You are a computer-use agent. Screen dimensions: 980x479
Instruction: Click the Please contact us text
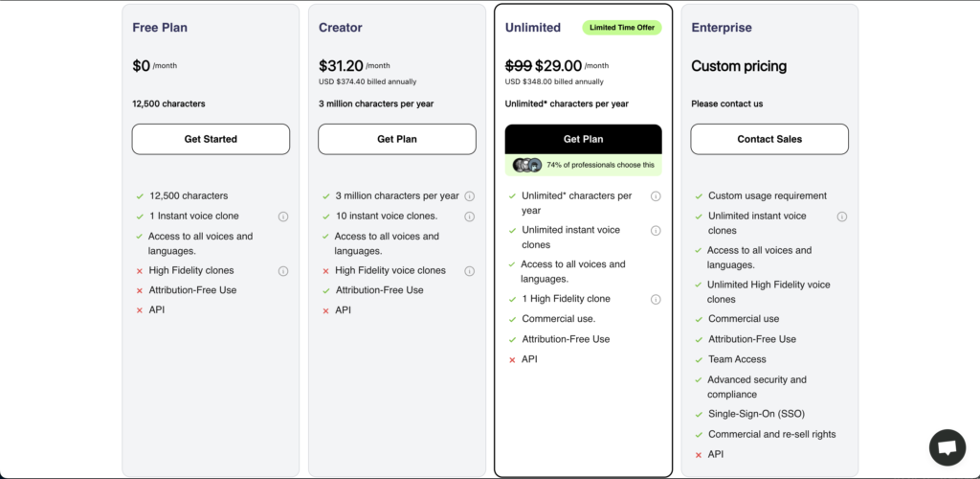tap(726, 103)
